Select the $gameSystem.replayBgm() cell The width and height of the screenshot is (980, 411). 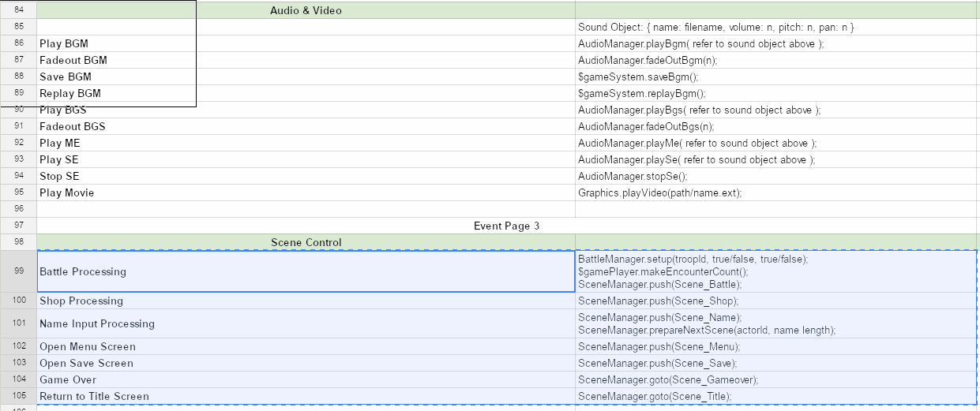coord(776,93)
